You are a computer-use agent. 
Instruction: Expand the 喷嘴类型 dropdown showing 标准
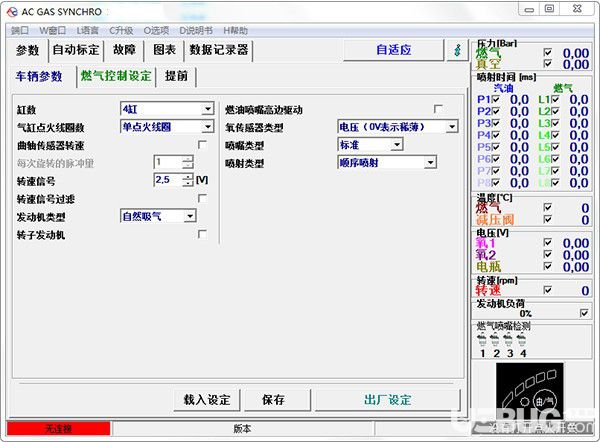(x=397, y=145)
